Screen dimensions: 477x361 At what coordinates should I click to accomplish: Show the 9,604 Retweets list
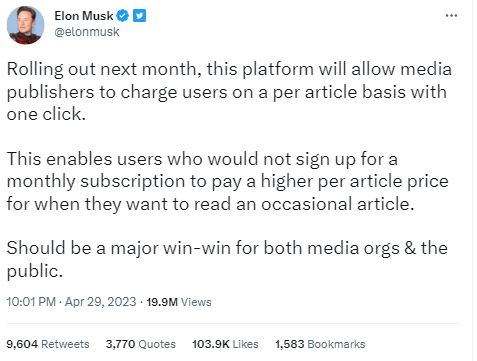(48, 344)
